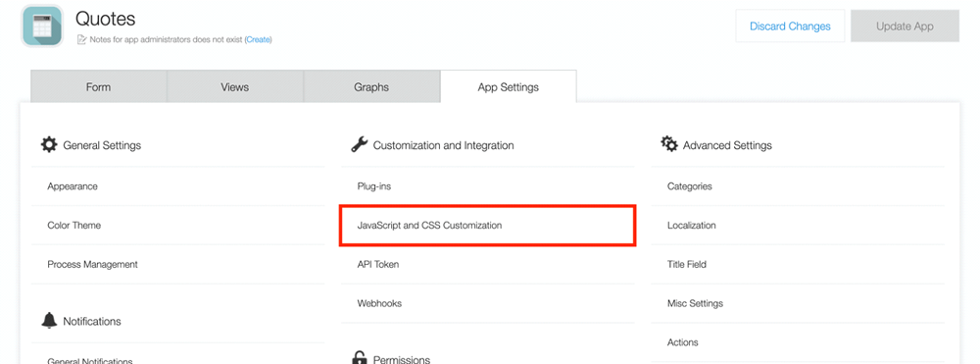This screenshot has height=364, width=980.
Task: Click the Advanced Settings gears icon
Action: 669,144
